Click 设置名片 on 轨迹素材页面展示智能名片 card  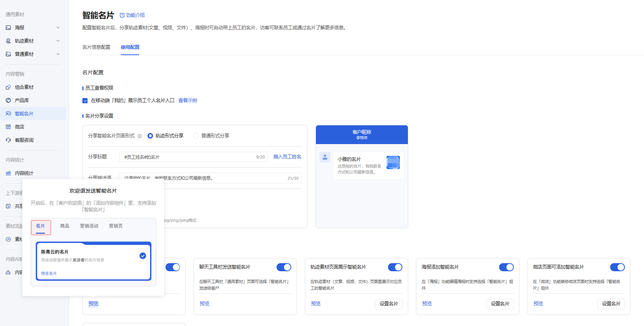click(x=389, y=304)
